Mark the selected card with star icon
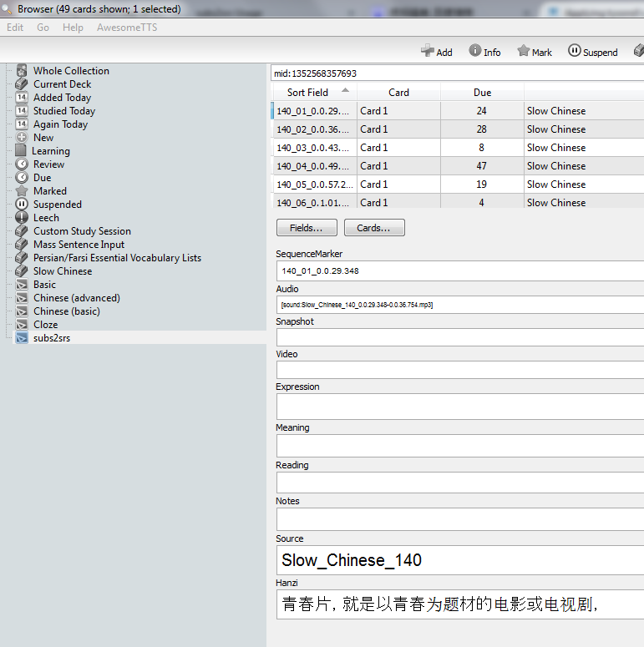Screen dimensions: 644x647 pos(534,52)
